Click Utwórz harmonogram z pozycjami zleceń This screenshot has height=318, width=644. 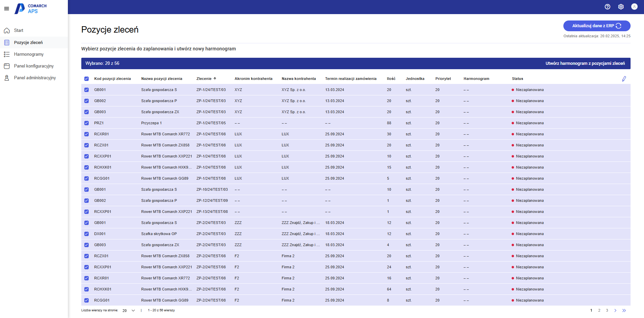[x=585, y=63]
